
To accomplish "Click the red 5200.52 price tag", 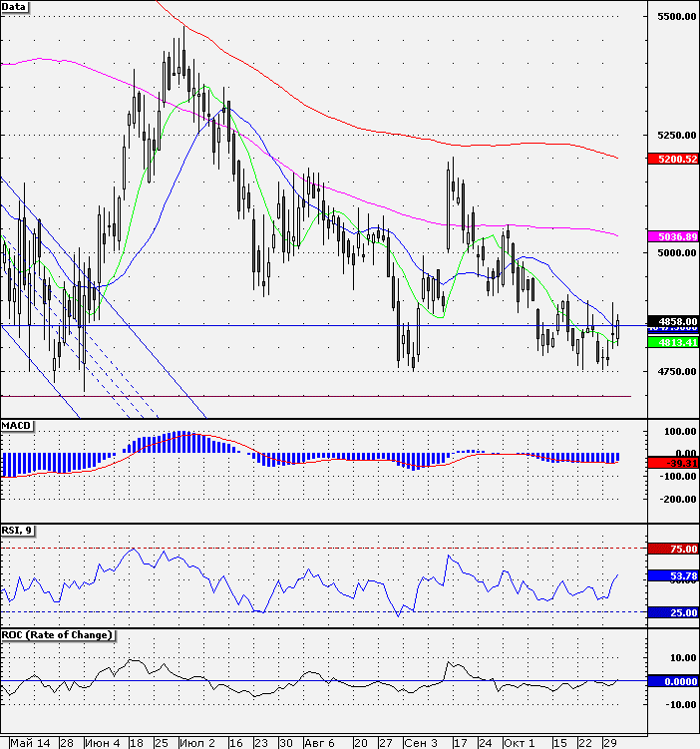I will pyautogui.click(x=671, y=159).
